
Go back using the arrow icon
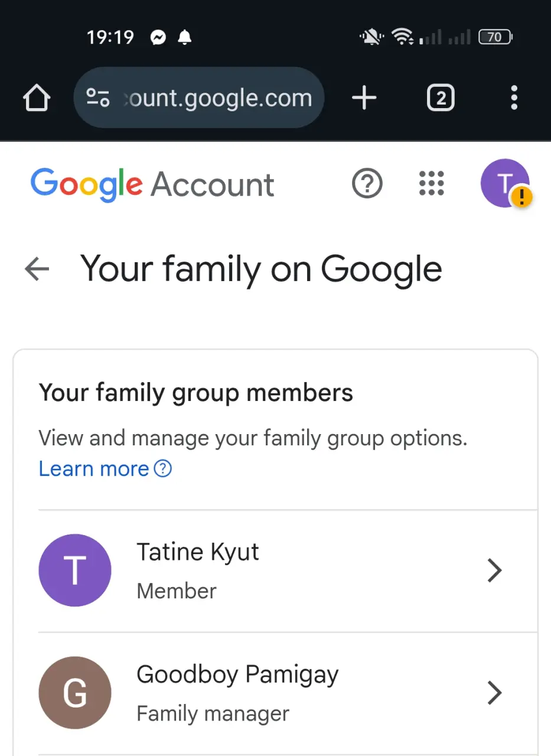click(37, 270)
